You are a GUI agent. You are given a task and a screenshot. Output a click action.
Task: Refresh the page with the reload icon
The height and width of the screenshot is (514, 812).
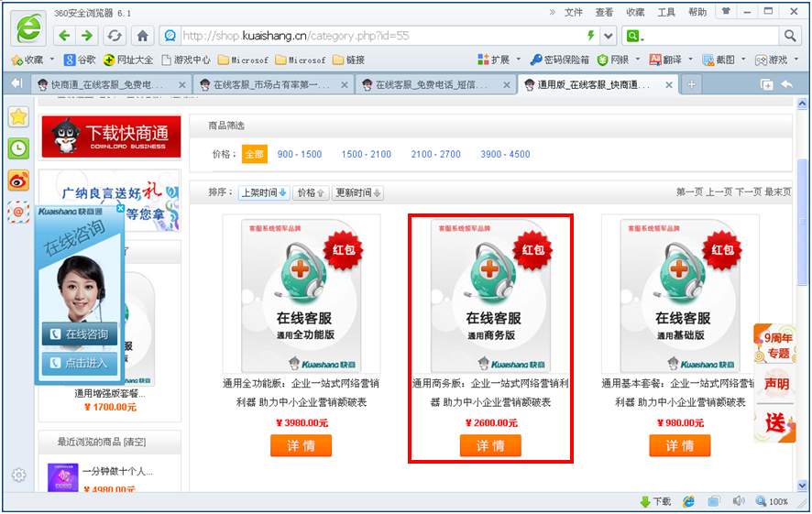(x=114, y=36)
